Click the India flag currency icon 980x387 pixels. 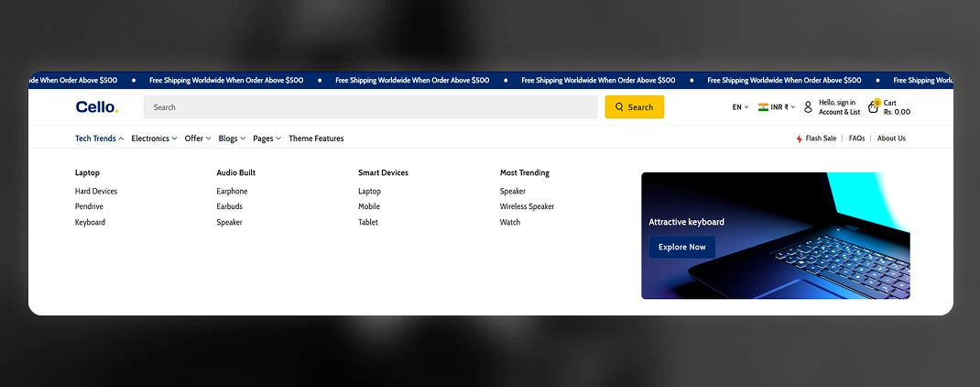(x=763, y=107)
